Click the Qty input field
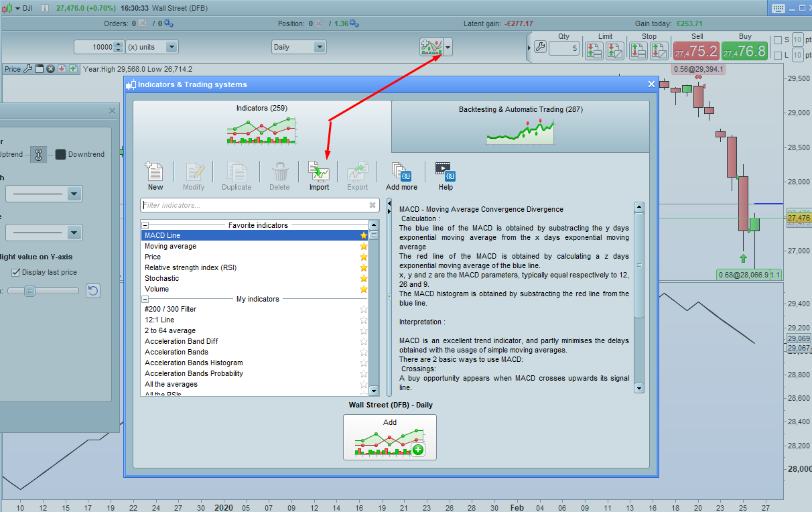This screenshot has width=812, height=512. pos(565,48)
